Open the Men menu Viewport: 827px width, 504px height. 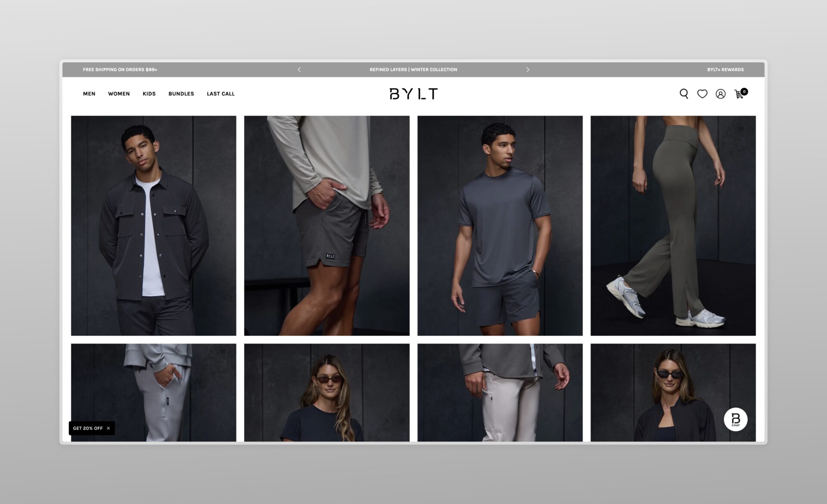(x=89, y=94)
